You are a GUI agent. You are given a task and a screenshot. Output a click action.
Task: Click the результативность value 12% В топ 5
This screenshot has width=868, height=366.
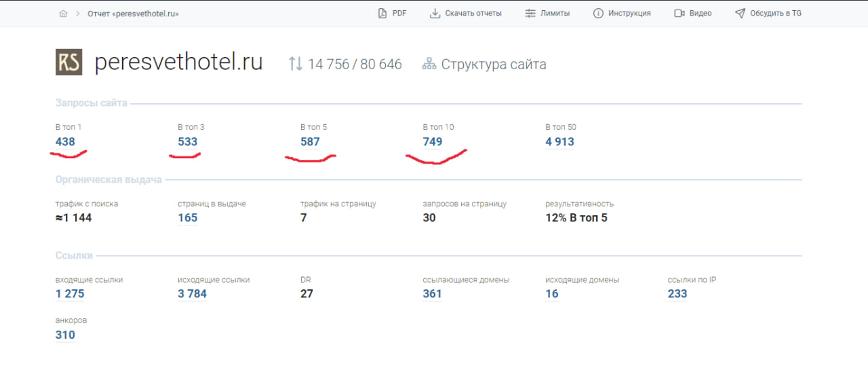576,218
